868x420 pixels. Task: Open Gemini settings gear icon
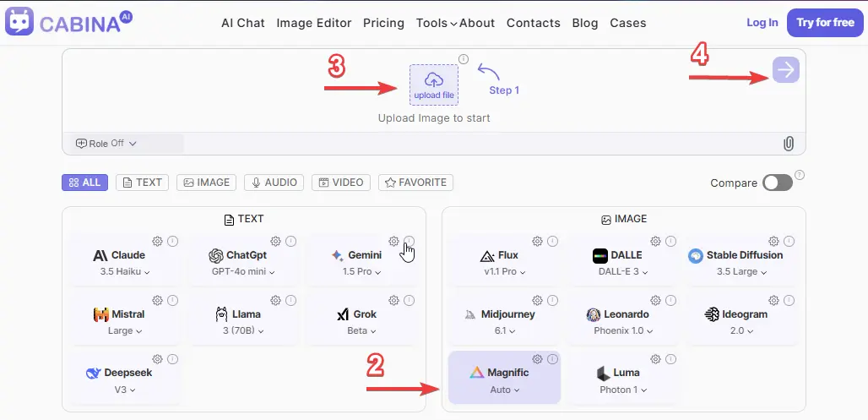[393, 241]
